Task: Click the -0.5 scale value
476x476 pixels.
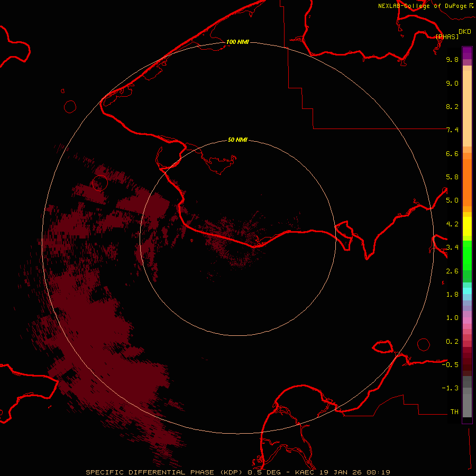Action: tap(450, 365)
